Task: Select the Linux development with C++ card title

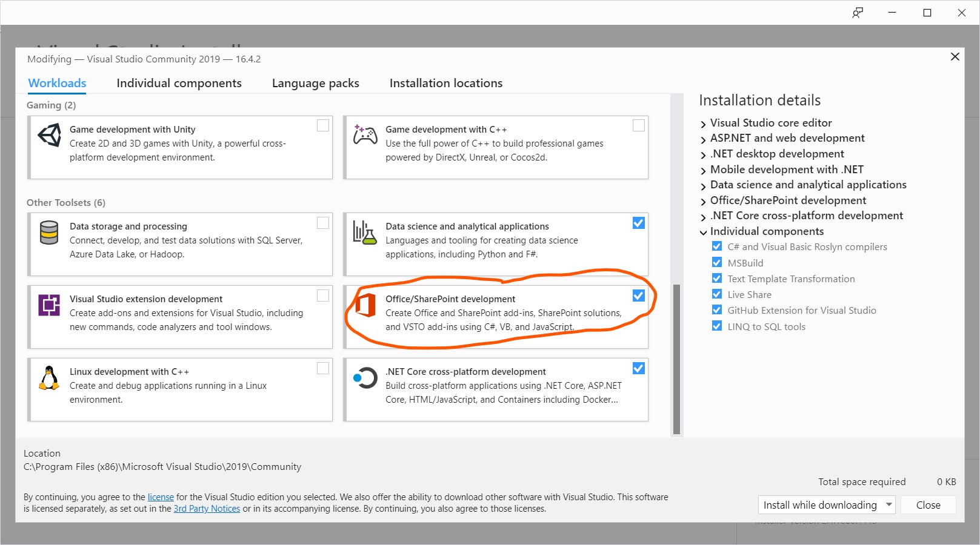Action: pyautogui.click(x=129, y=371)
